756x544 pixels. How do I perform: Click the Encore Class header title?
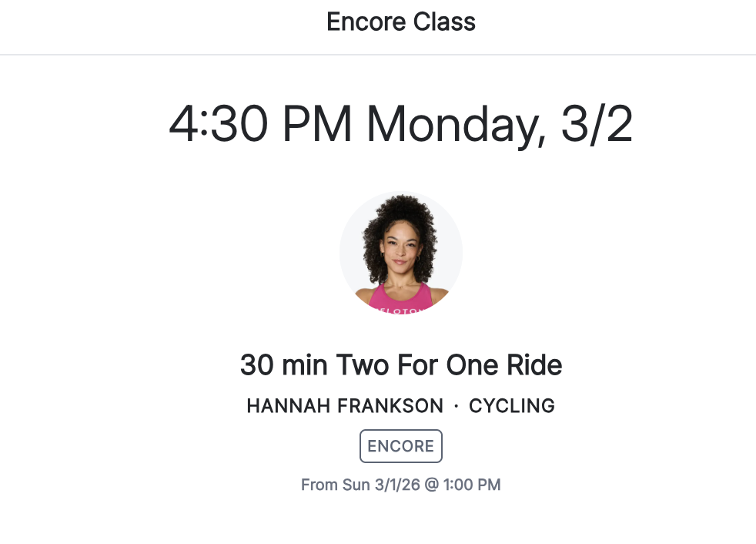pyautogui.click(x=400, y=22)
